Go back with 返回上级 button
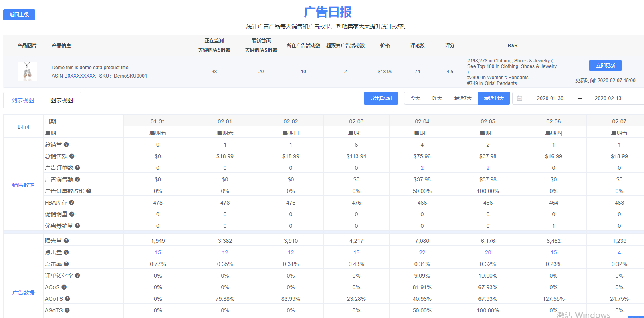 pyautogui.click(x=19, y=15)
